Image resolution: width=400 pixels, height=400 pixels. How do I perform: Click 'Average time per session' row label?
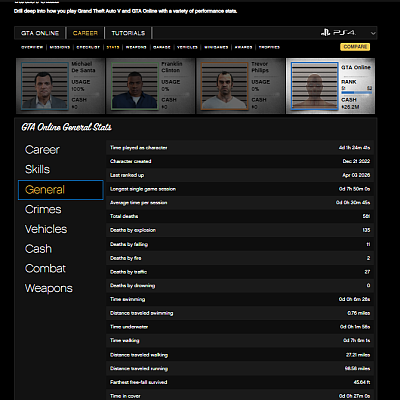[139, 203]
